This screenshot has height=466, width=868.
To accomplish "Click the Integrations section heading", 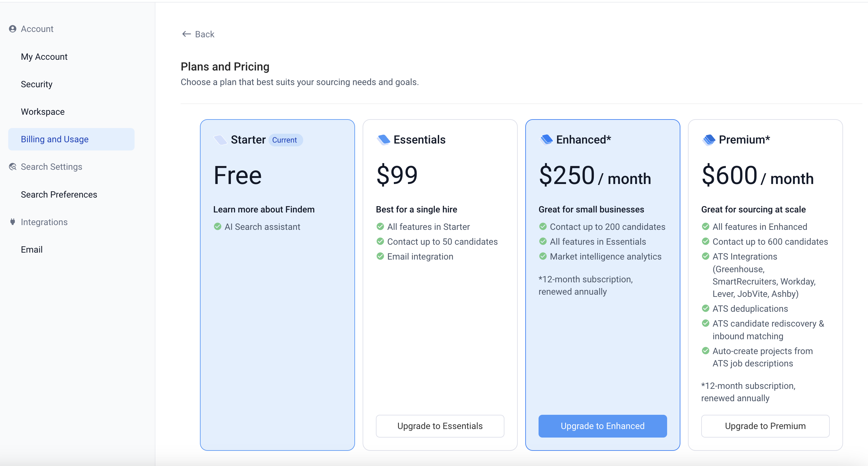I will click(44, 222).
